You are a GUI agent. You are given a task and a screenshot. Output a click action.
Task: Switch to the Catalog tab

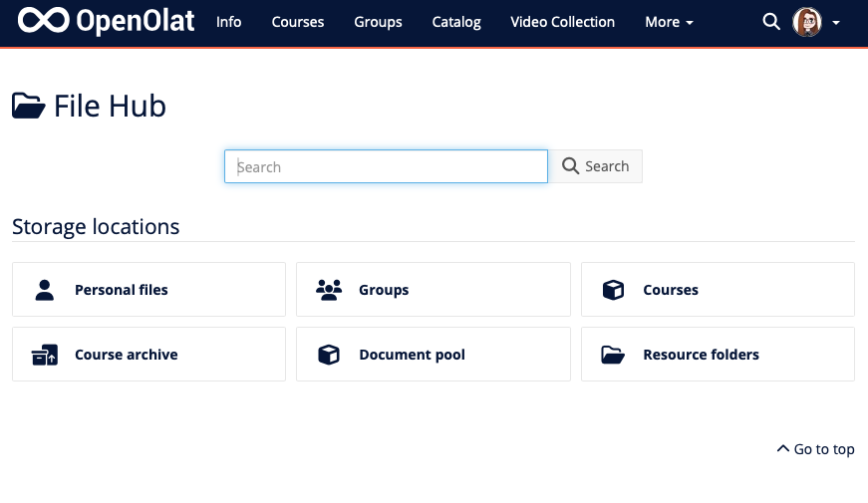coord(456,22)
